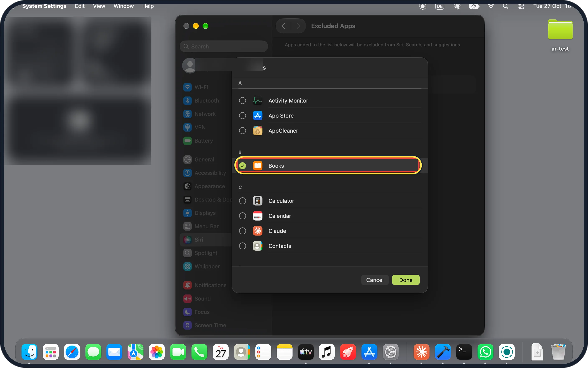The height and width of the screenshot is (368, 588).
Task: Check the Contacts exclusion checkbox
Action: click(x=242, y=246)
